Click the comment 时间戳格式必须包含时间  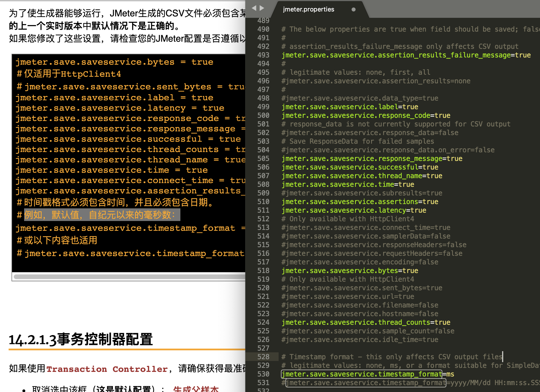(115, 202)
